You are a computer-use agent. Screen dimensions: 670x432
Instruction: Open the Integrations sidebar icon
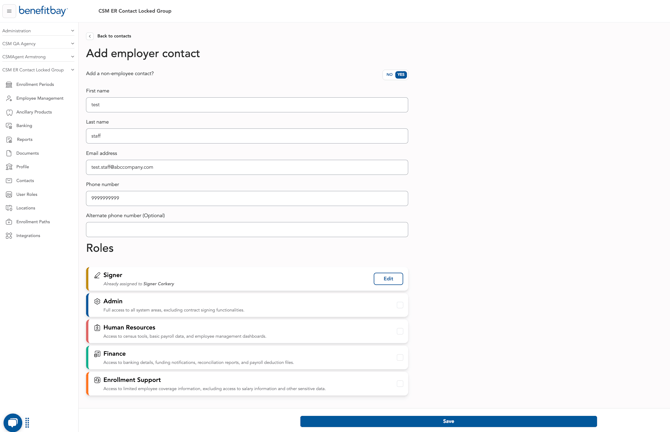[x=9, y=236]
